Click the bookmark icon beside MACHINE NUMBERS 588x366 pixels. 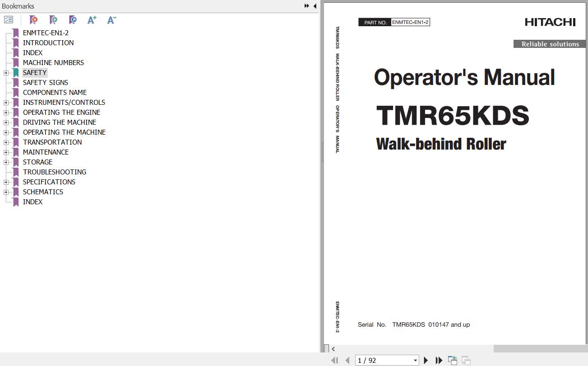click(16, 63)
